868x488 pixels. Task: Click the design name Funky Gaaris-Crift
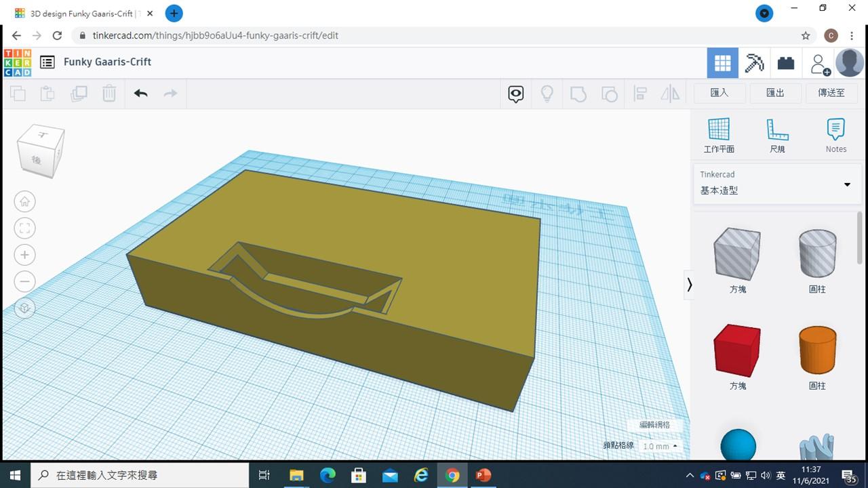pyautogui.click(x=107, y=62)
